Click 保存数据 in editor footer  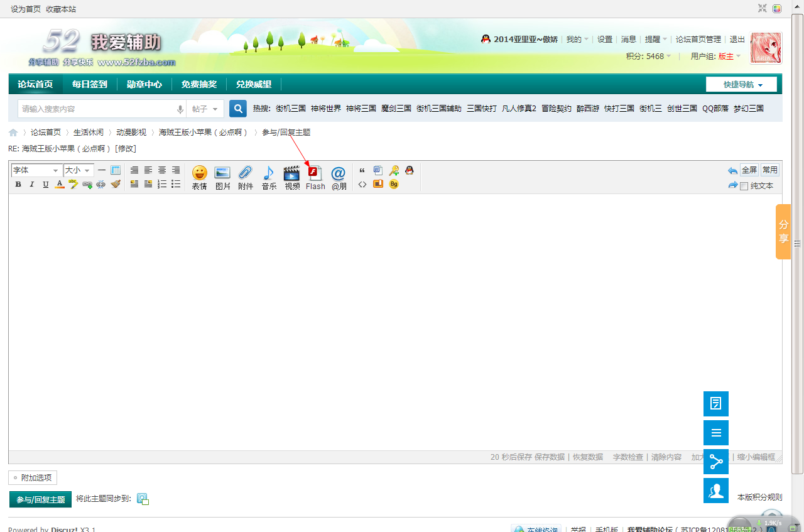pyautogui.click(x=550, y=457)
